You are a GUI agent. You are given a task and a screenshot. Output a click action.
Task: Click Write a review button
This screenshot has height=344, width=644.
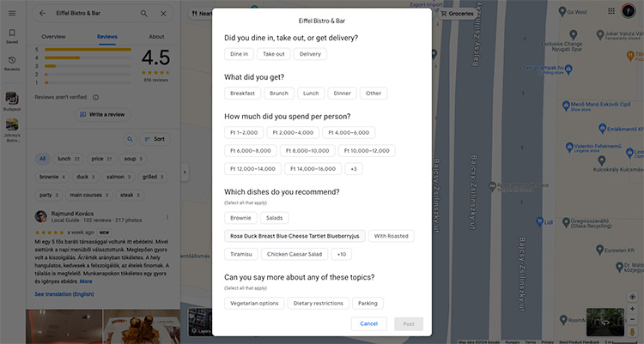(103, 115)
